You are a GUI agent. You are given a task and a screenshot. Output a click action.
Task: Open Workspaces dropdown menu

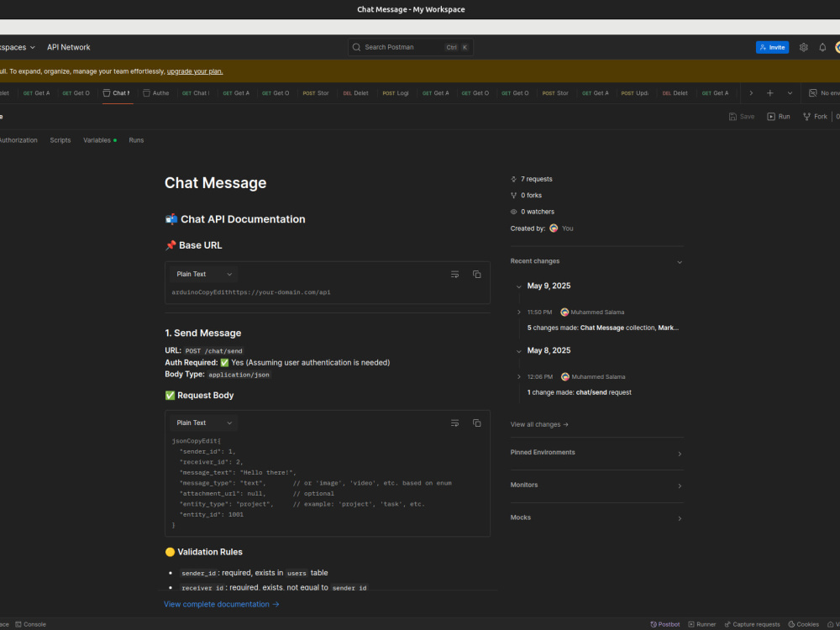click(x=16, y=47)
